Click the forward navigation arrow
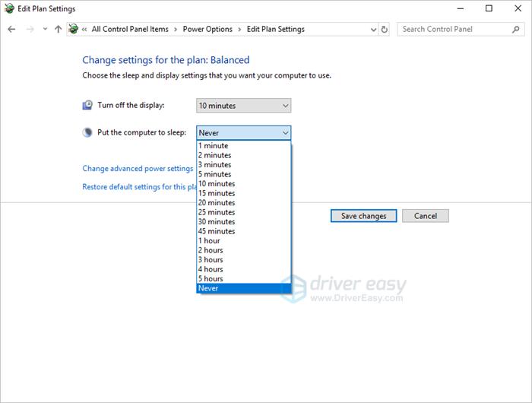 (x=30, y=29)
